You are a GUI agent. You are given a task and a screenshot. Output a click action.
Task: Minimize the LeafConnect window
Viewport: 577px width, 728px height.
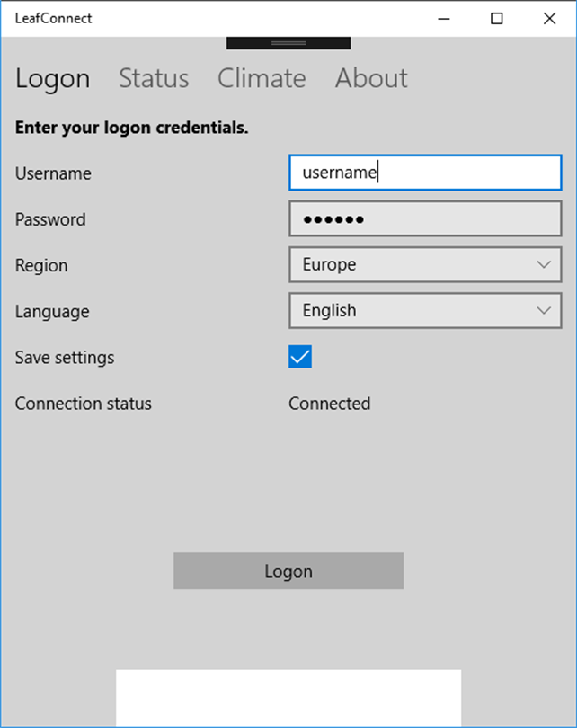[444, 19]
